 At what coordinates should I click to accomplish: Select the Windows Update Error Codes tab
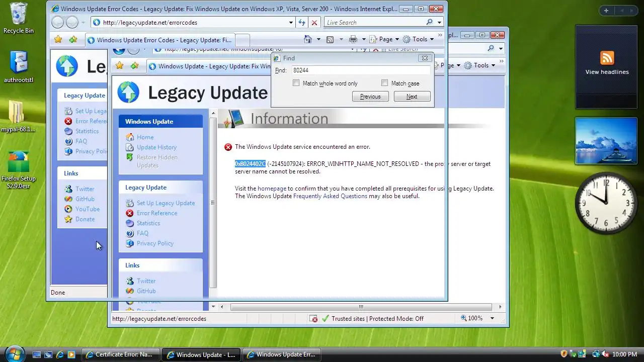pyautogui.click(x=159, y=40)
